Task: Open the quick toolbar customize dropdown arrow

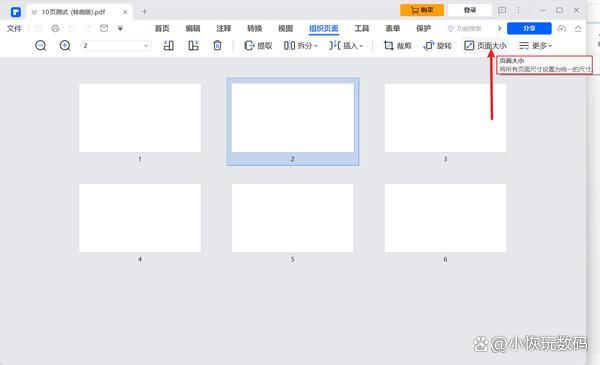Action: (120, 28)
